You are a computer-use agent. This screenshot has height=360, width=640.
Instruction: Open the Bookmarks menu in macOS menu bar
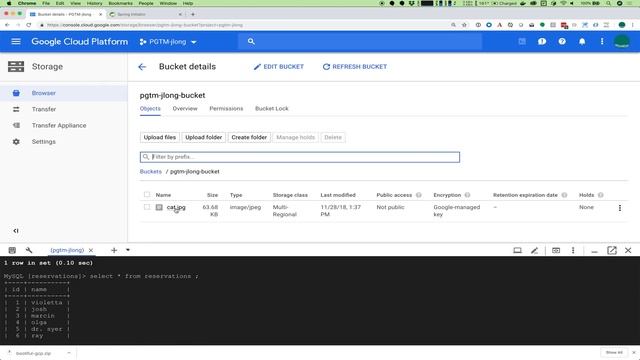[120, 3]
